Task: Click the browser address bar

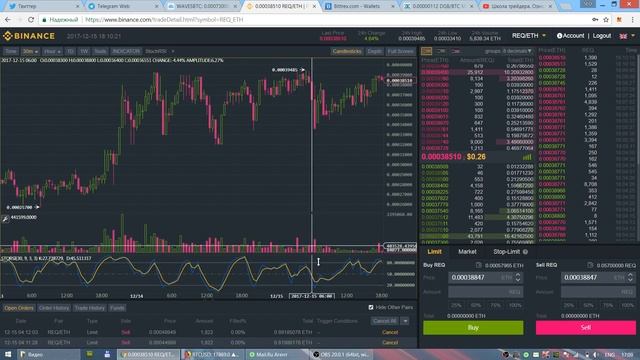Action: (314, 20)
